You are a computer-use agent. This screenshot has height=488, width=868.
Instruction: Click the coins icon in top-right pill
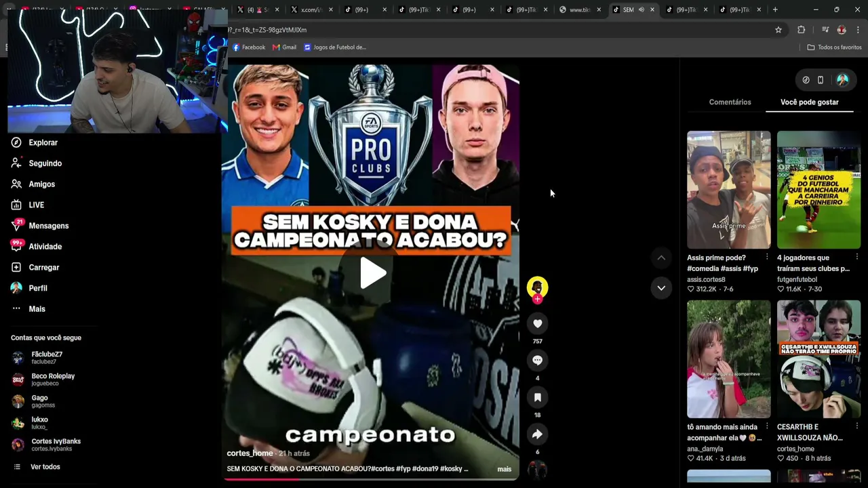tap(806, 80)
